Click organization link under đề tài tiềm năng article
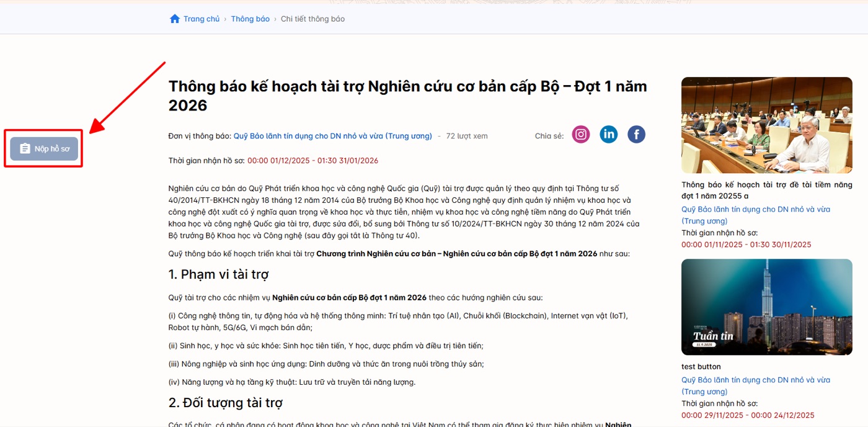This screenshot has width=868, height=427. click(x=756, y=215)
